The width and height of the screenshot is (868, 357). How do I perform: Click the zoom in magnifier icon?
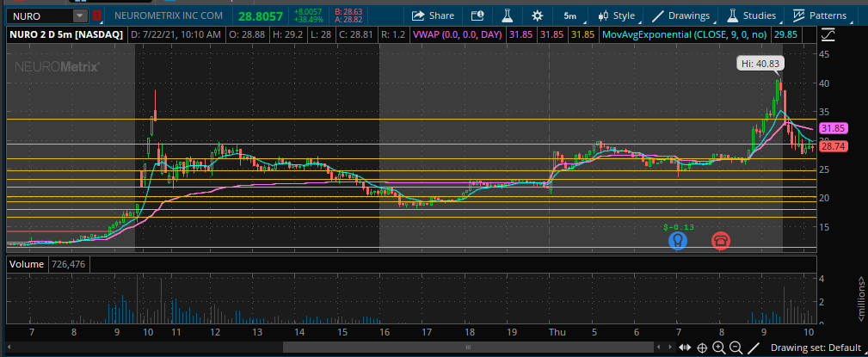click(719, 348)
